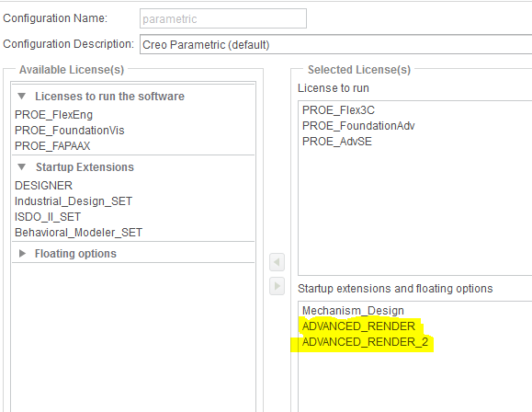
Task: Click the left arrow remove-license button
Action: [x=277, y=262]
